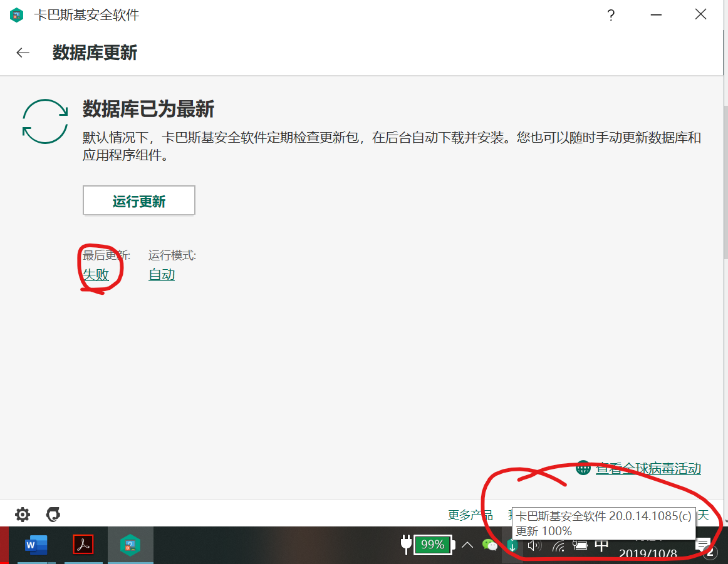
Task: Open the 查看全球病毒活动 link
Action: click(648, 468)
